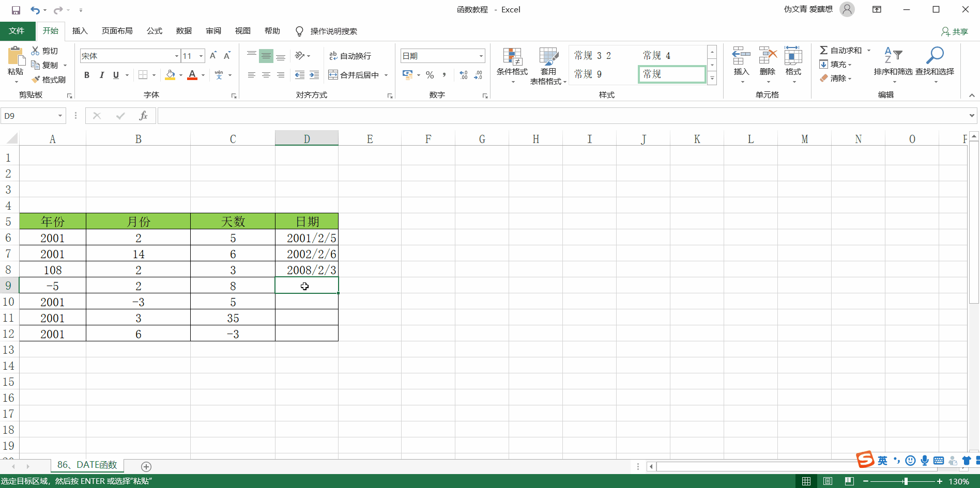Toggle middle vertical alignment
Image resolution: width=980 pixels, height=488 pixels.
tap(266, 56)
